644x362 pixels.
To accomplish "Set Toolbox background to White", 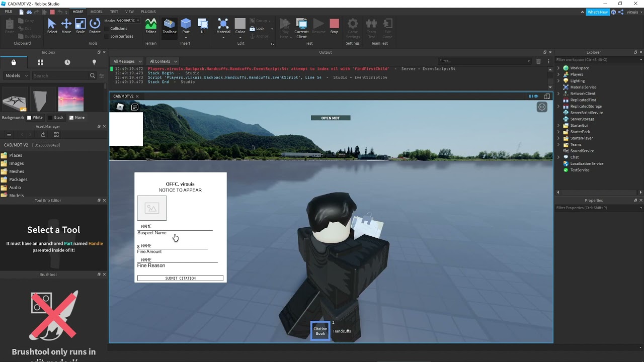I will 35,117.
